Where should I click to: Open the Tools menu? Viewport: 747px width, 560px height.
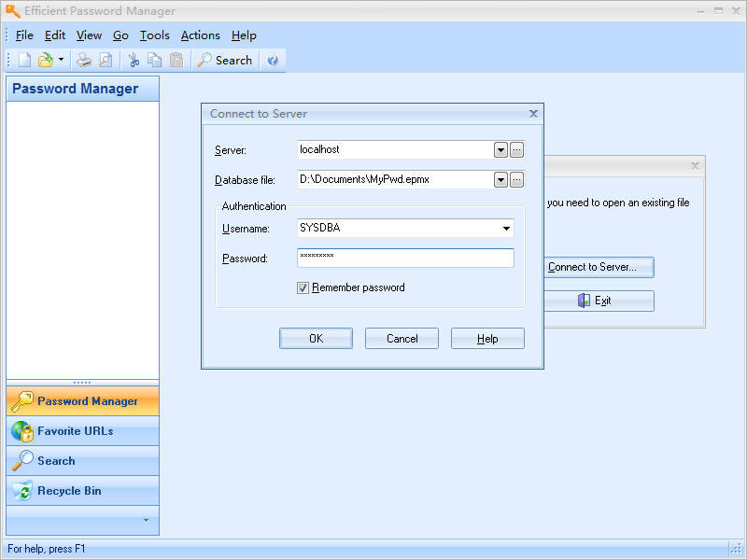[x=154, y=35]
